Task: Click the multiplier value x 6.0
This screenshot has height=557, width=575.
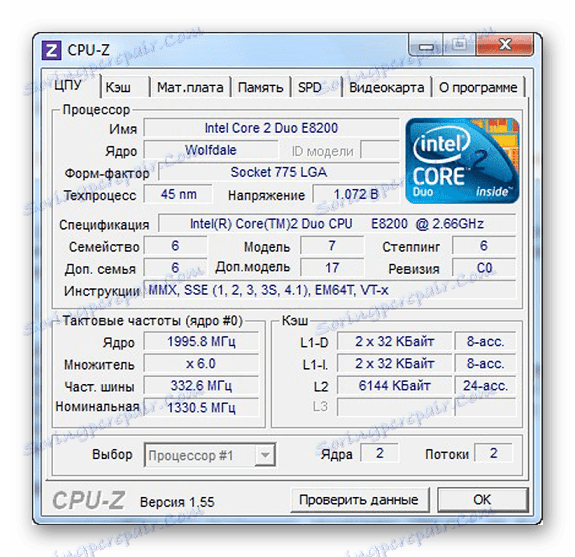Action: 201,363
